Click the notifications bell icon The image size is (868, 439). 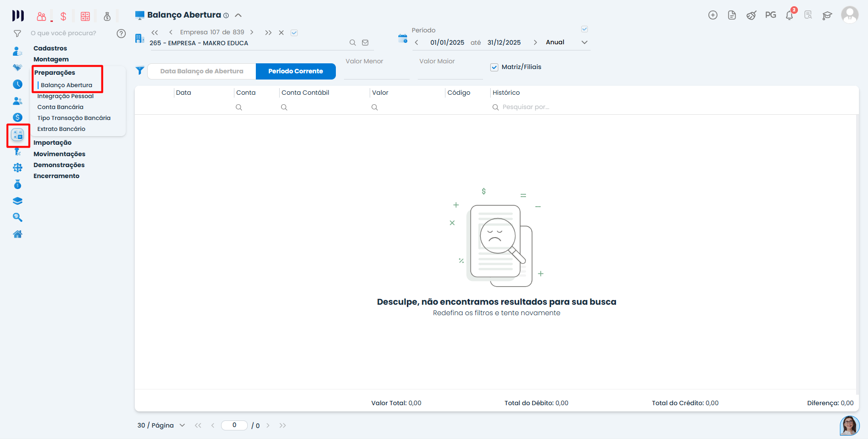pos(789,15)
